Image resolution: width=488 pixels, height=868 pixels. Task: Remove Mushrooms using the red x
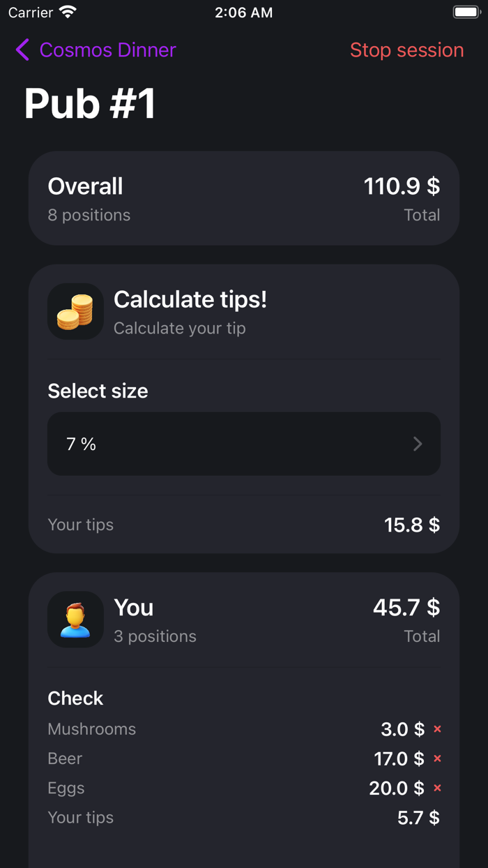pyautogui.click(x=437, y=729)
